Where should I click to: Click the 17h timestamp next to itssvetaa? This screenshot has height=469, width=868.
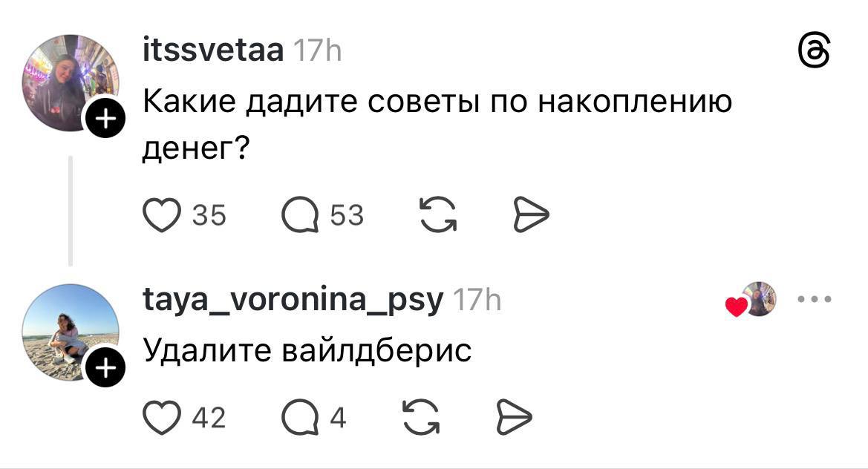tap(317, 51)
